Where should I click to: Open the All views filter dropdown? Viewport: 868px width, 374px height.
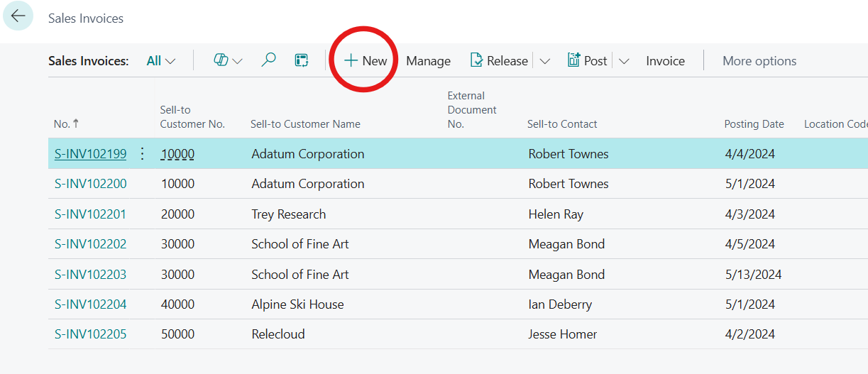pyautogui.click(x=161, y=61)
